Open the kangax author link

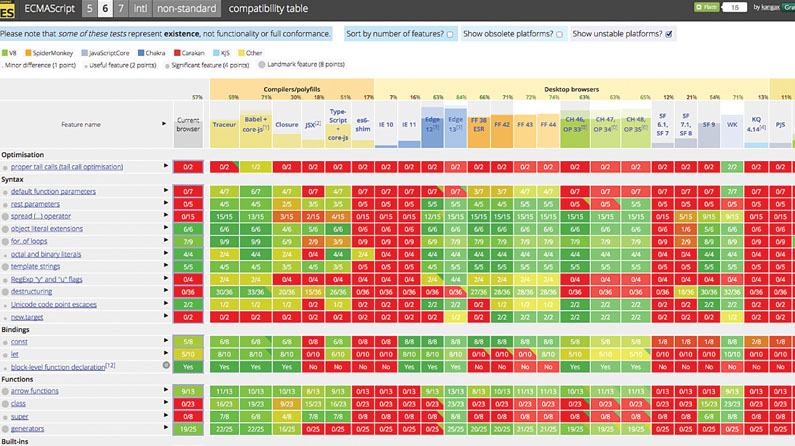(x=770, y=7)
